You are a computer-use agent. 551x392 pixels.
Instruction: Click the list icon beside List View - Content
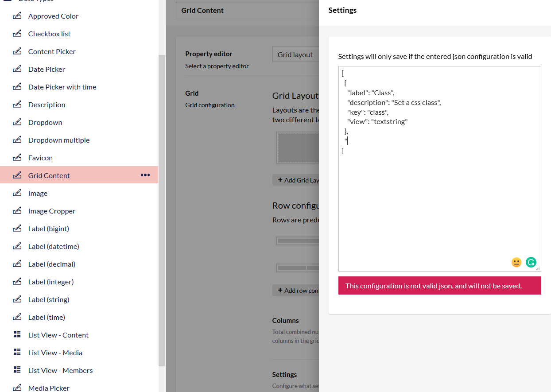point(17,334)
